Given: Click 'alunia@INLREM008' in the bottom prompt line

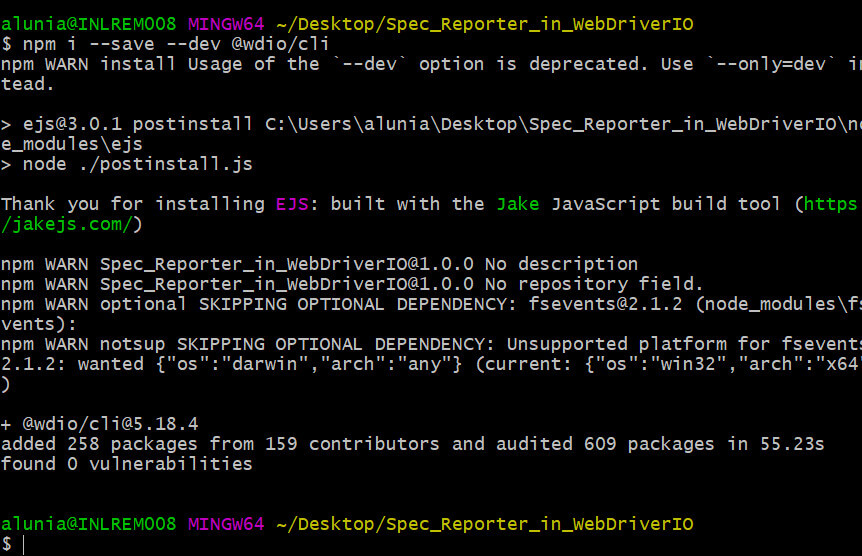Looking at the screenshot, I should 89,524.
